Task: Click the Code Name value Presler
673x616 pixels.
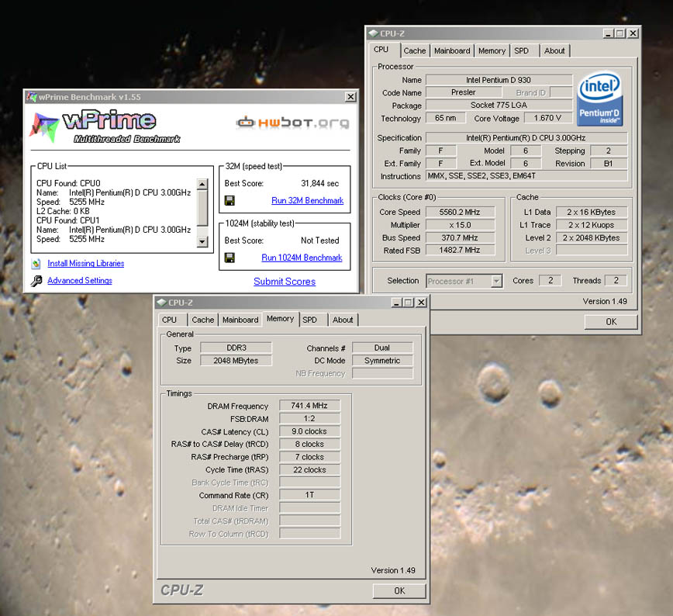Action: 464,92
